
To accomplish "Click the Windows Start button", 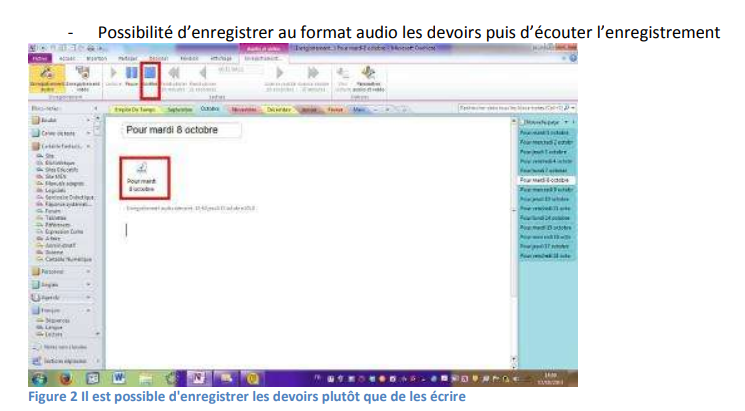I will (x=40, y=380).
